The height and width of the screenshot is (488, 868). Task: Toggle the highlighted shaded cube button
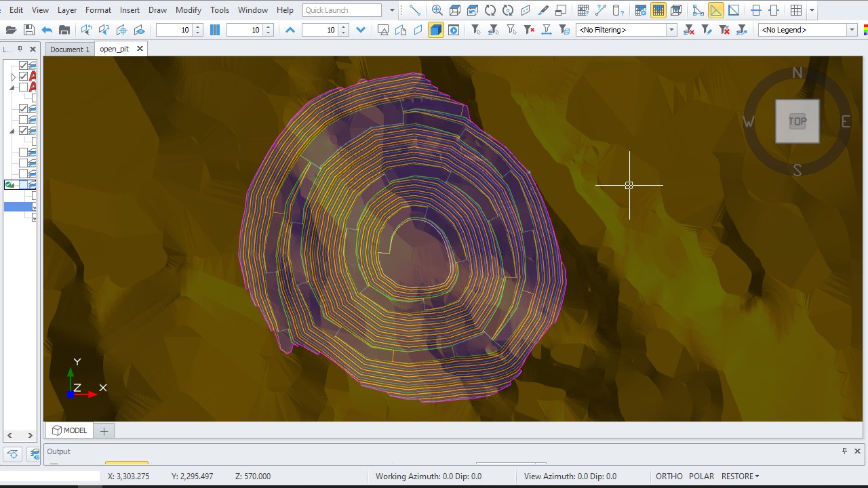click(436, 30)
